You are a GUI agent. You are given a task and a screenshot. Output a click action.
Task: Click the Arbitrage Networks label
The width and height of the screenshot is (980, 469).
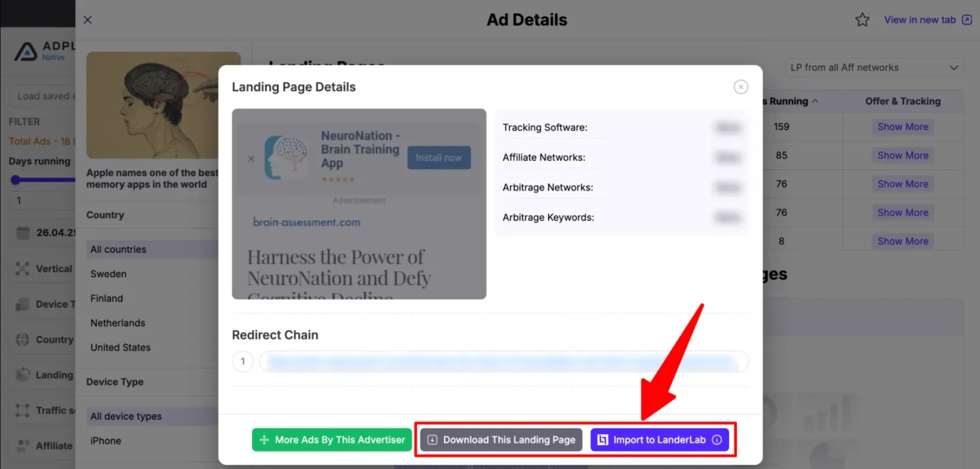tap(548, 187)
